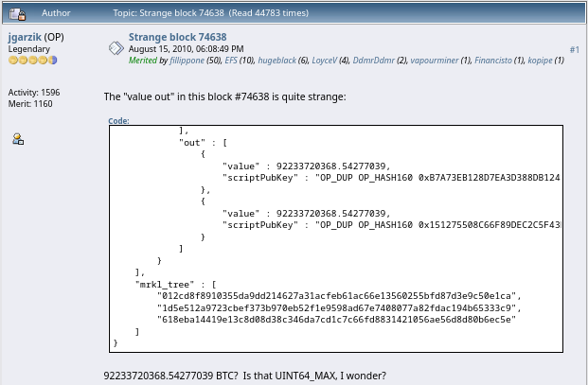Click the post message icon beside title
Viewport: 588px width, 385px height.
click(x=116, y=48)
